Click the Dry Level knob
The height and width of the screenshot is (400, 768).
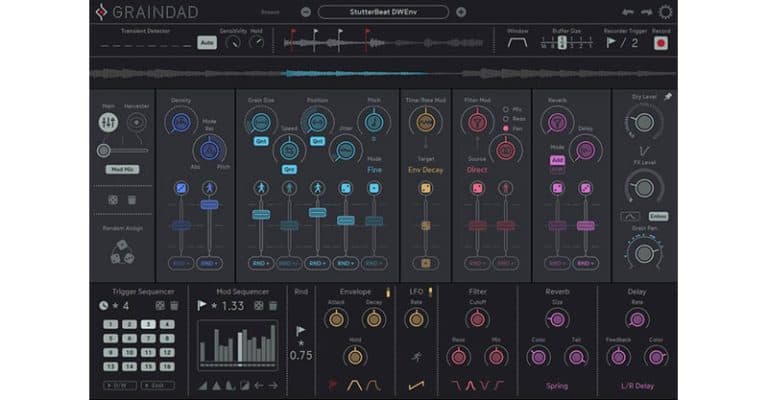pyautogui.click(x=644, y=122)
